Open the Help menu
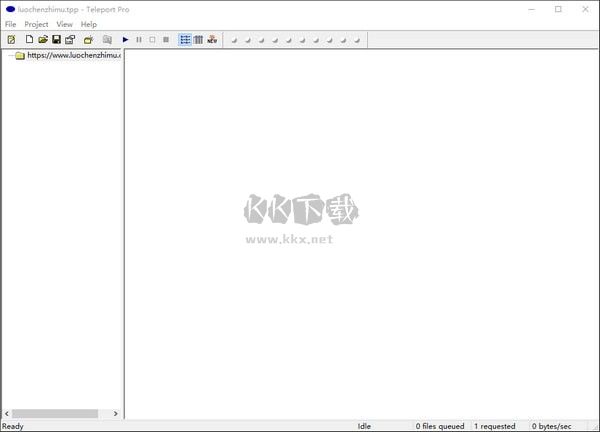Screen dimensions: 600x432 89,24
